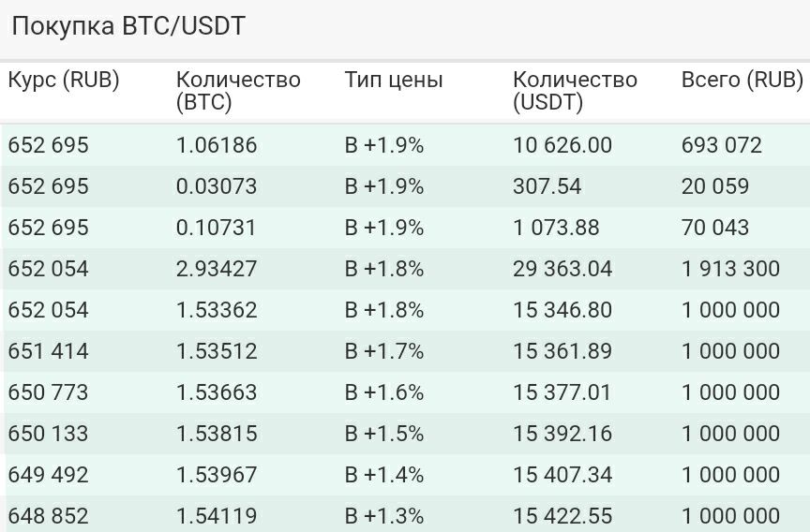
Task: Select the order at rate 649 492
Action: coord(405,475)
